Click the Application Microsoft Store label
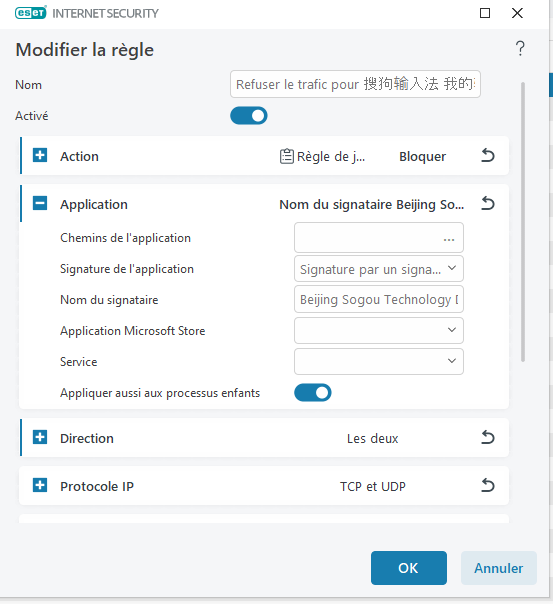The image size is (553, 604). click(x=132, y=331)
